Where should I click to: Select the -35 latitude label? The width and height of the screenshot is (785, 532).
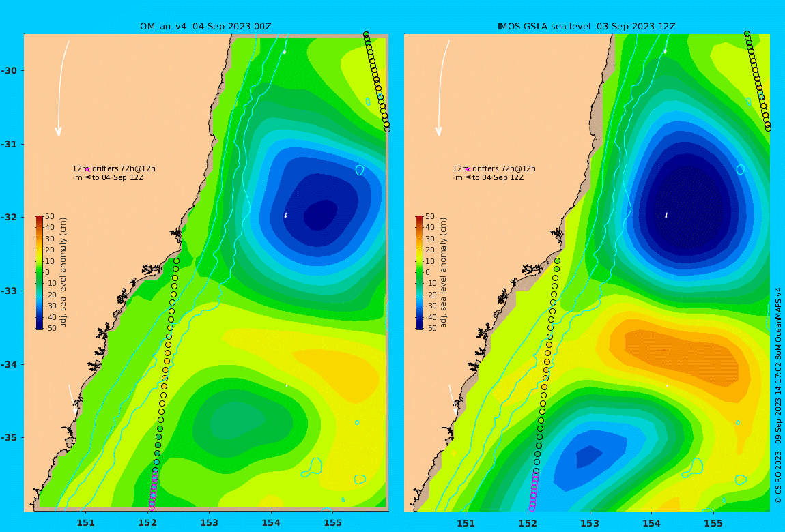coord(10,438)
